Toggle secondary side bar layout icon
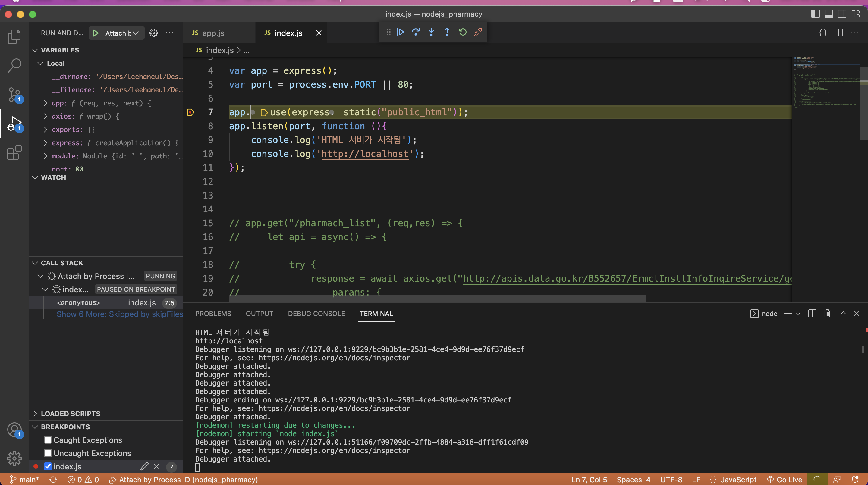868x485 pixels. pos(842,14)
